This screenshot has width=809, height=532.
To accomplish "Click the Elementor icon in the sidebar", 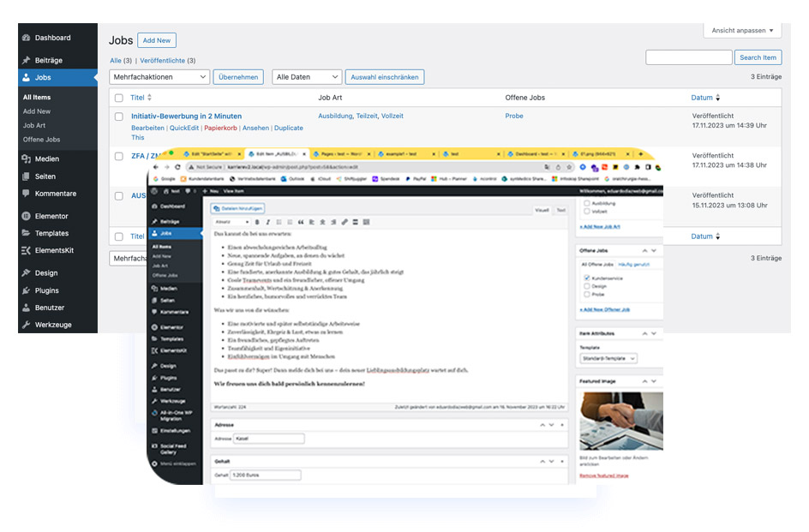I will click(x=27, y=216).
